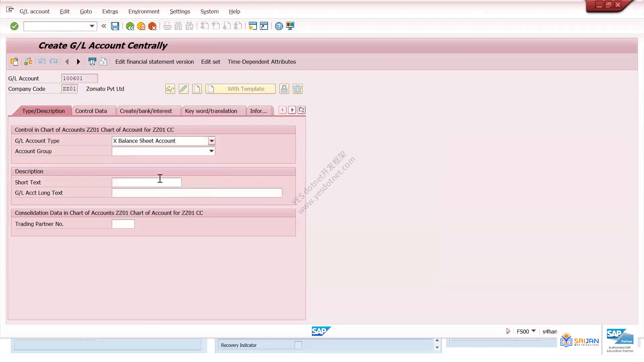Click the Block padlock icon

284,89
